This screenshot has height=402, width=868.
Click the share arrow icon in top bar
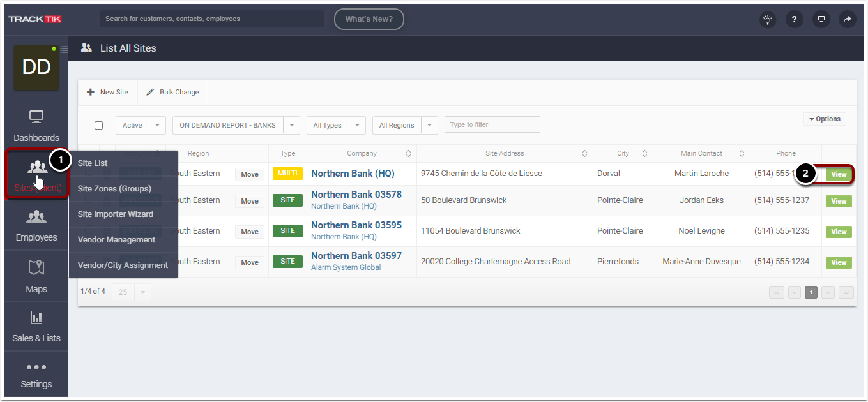point(848,19)
